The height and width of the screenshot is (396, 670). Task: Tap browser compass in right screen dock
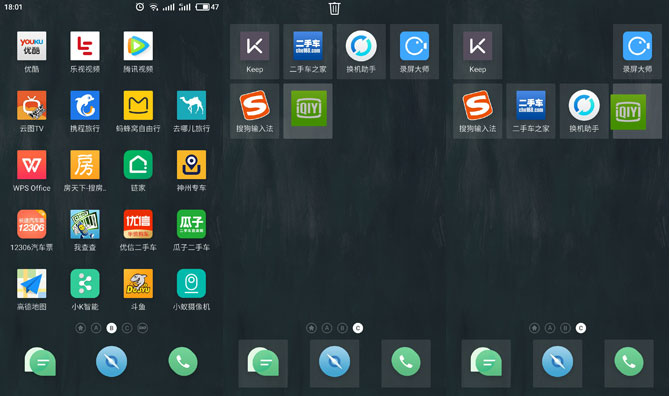point(558,363)
